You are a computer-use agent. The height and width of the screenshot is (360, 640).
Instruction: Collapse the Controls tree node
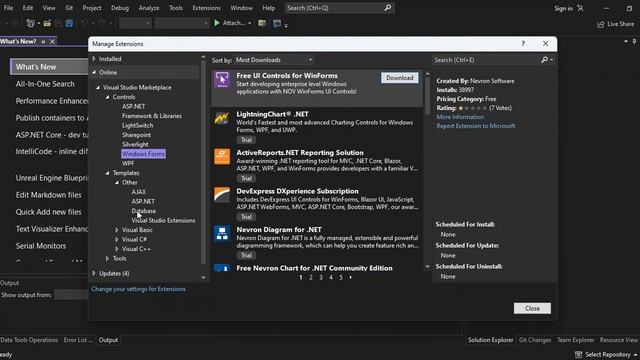point(107,97)
